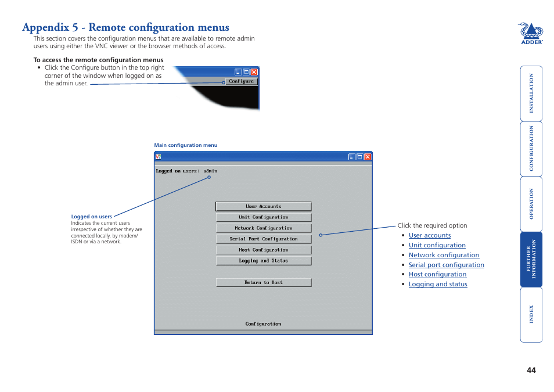Click the 'Main configuration menu' caption
Image resolution: width=554 pixels, height=392 pixels.
(185, 145)
